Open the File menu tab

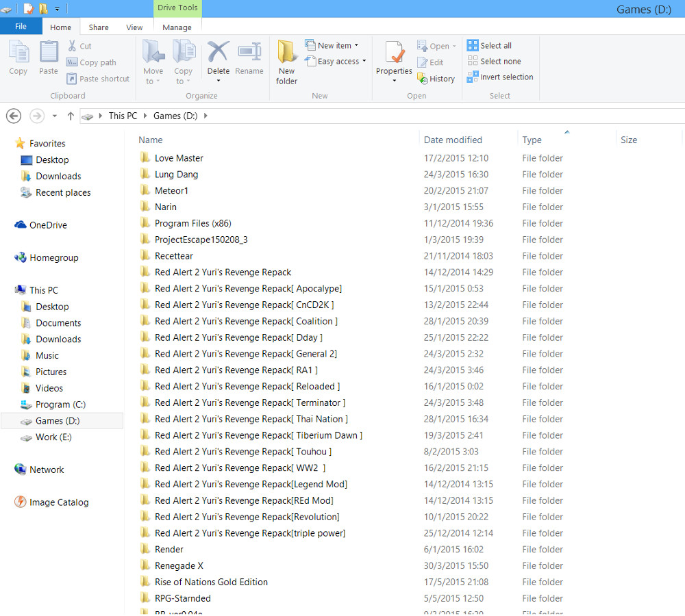21,26
